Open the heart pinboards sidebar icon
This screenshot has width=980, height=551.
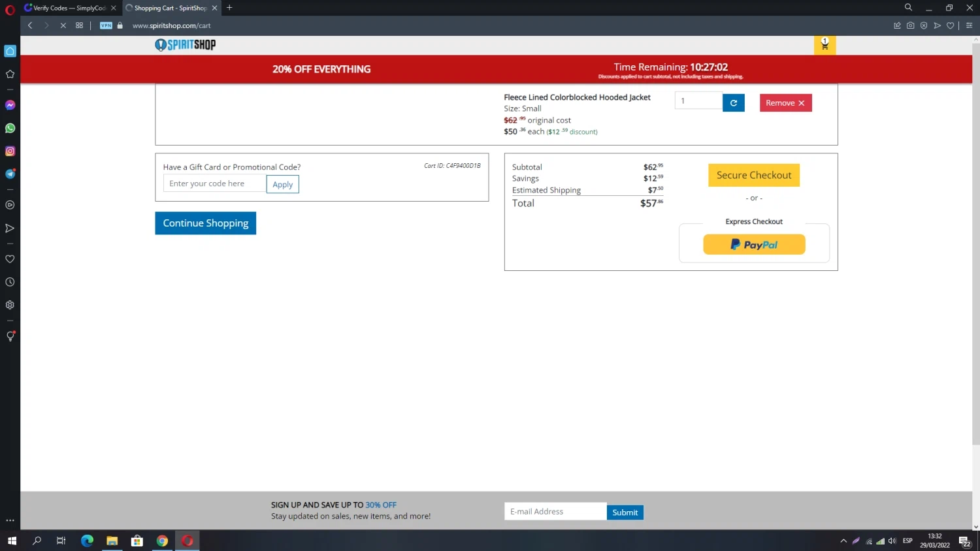10,259
